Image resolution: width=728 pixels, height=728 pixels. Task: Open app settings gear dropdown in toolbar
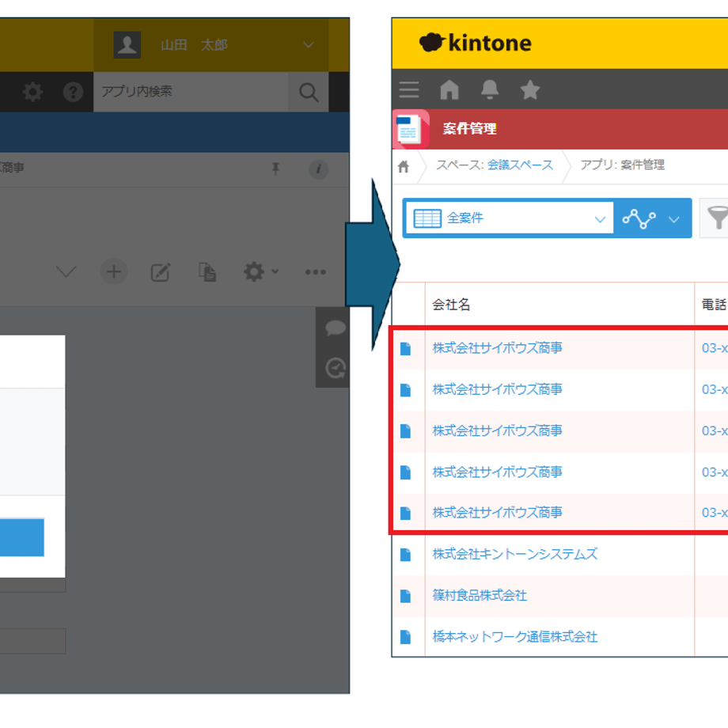point(261,271)
